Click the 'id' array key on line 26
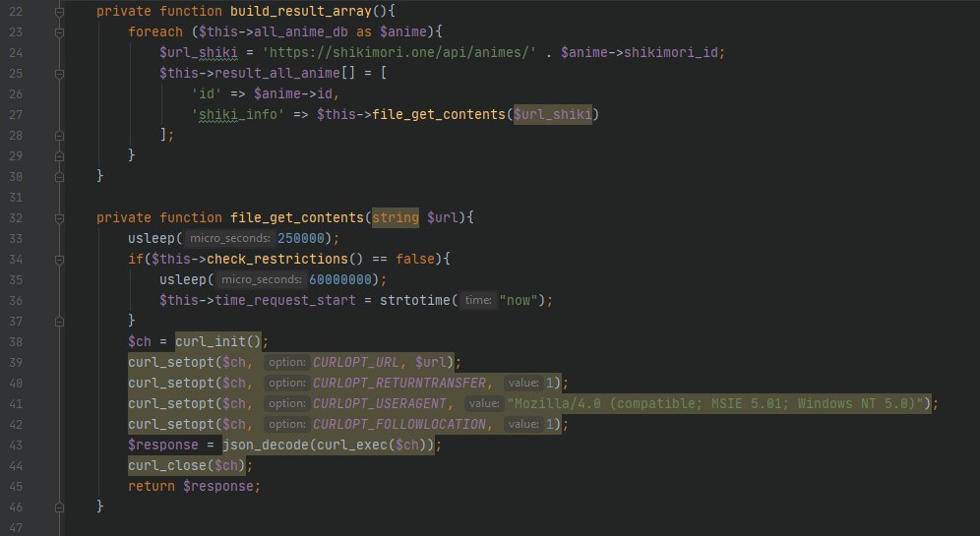This screenshot has height=536, width=980. click(x=207, y=93)
